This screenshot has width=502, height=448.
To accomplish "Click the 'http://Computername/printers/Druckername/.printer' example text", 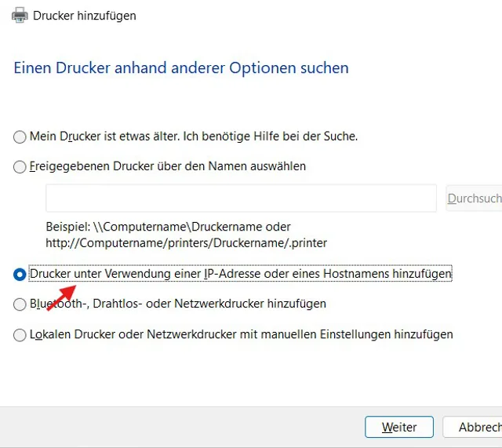I will click(x=186, y=242).
